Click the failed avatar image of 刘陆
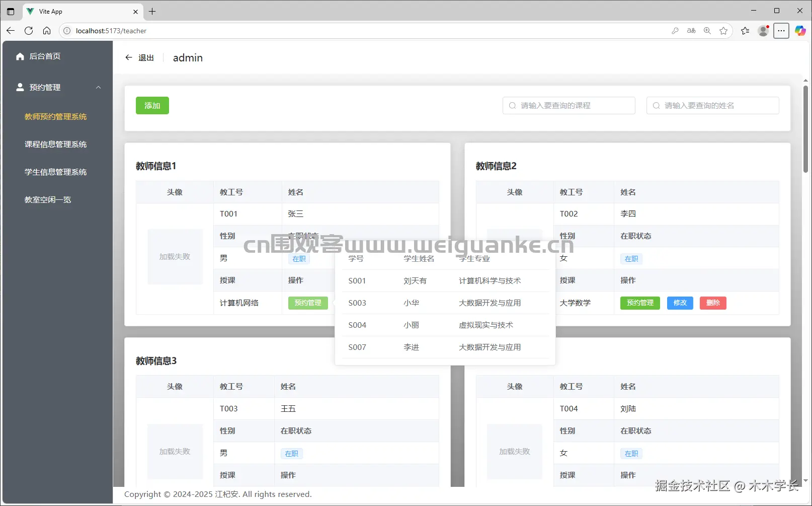Viewport: 812px width, 506px height. (x=515, y=452)
